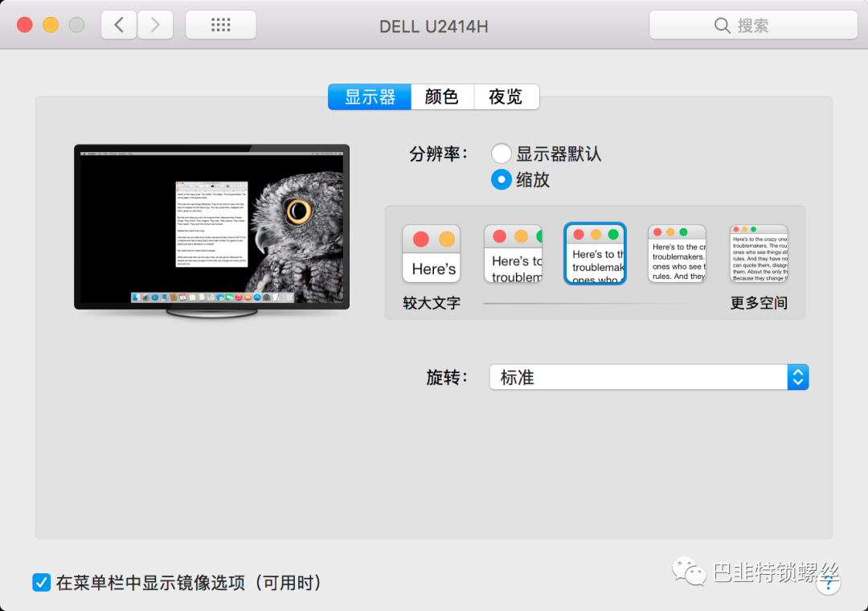Open help with the question mark button

pyautogui.click(x=828, y=582)
